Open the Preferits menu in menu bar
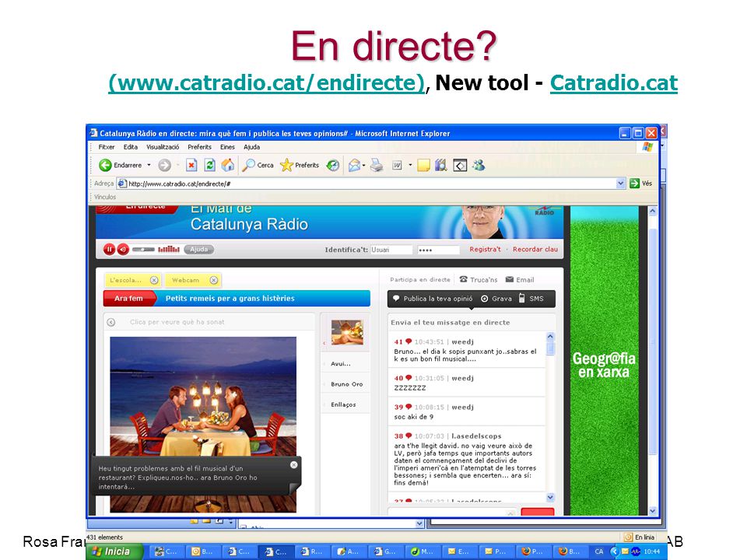The height and width of the screenshot is (560, 747). click(200, 147)
